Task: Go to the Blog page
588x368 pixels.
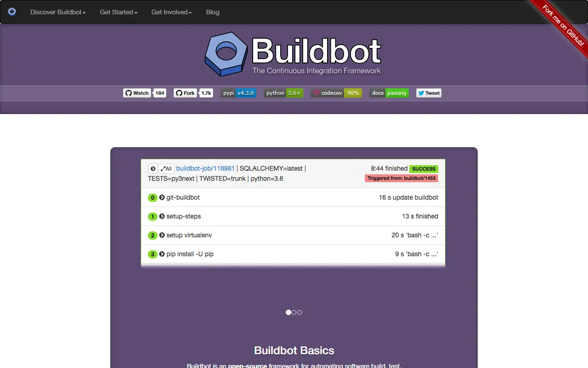Action: coord(213,12)
